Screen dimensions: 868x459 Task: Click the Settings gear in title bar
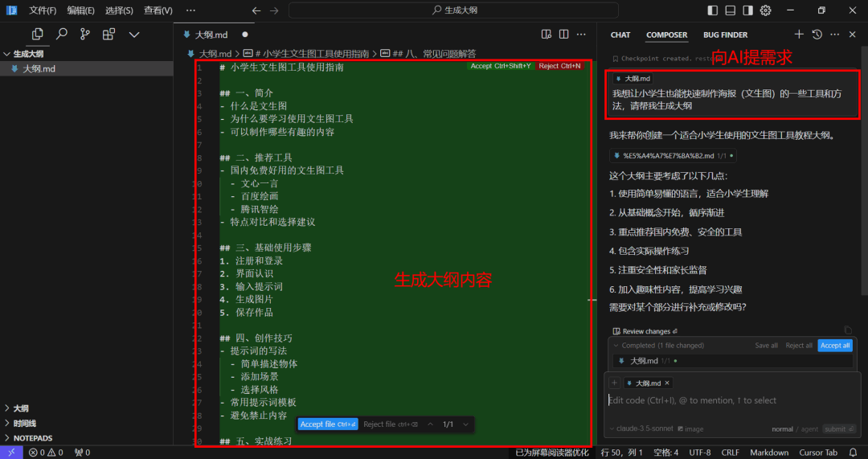pos(766,10)
